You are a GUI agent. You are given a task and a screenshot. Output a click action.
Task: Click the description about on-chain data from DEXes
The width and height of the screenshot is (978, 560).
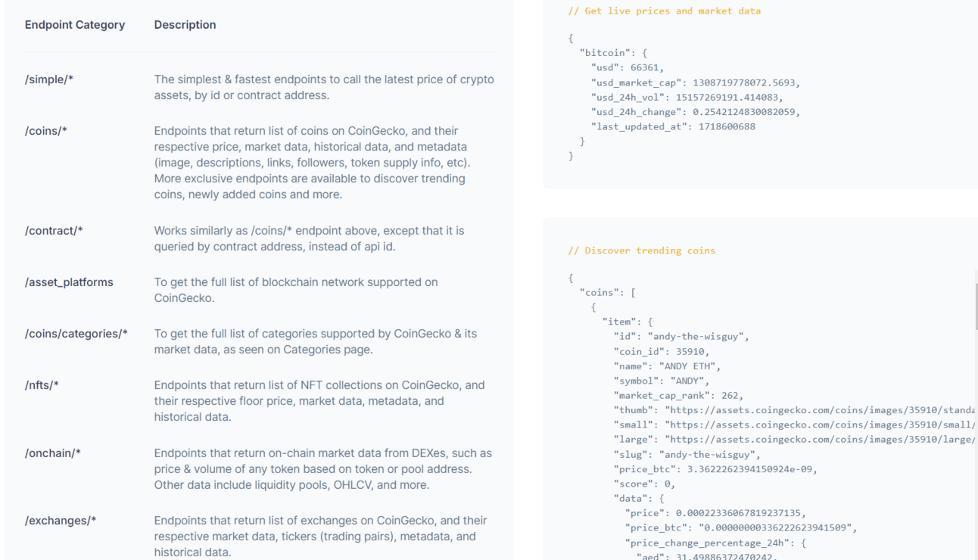[323, 469]
